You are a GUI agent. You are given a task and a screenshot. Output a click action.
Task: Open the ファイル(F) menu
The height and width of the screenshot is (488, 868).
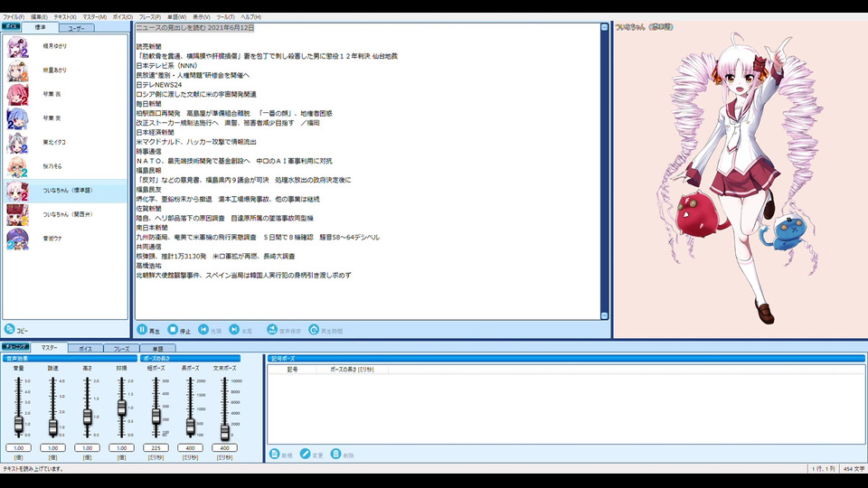click(14, 17)
